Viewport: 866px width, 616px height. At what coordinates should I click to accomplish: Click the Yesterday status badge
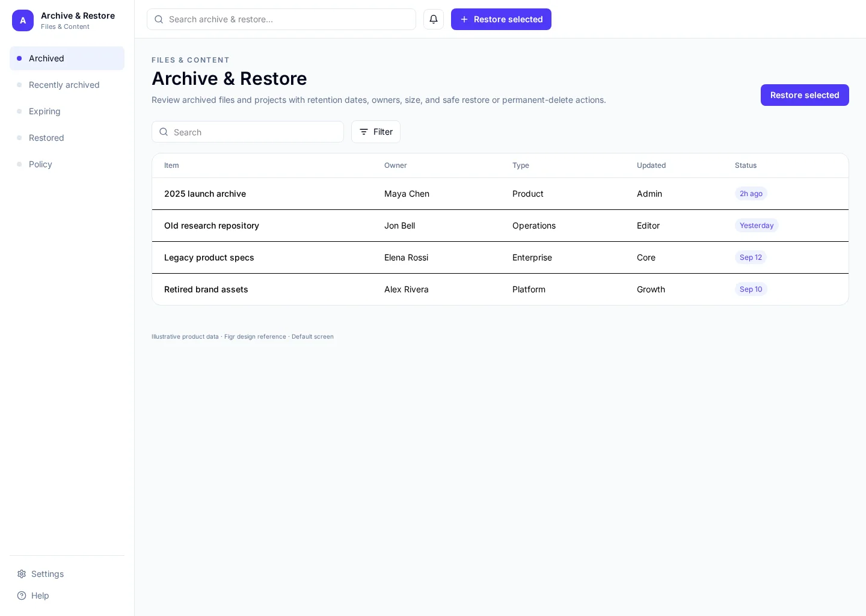click(757, 226)
